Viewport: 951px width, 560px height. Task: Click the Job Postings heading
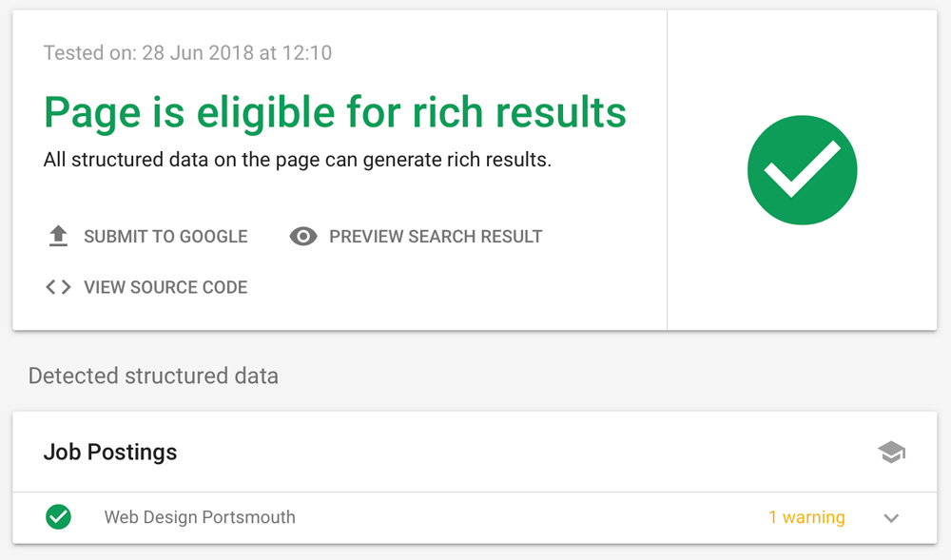pyautogui.click(x=110, y=453)
